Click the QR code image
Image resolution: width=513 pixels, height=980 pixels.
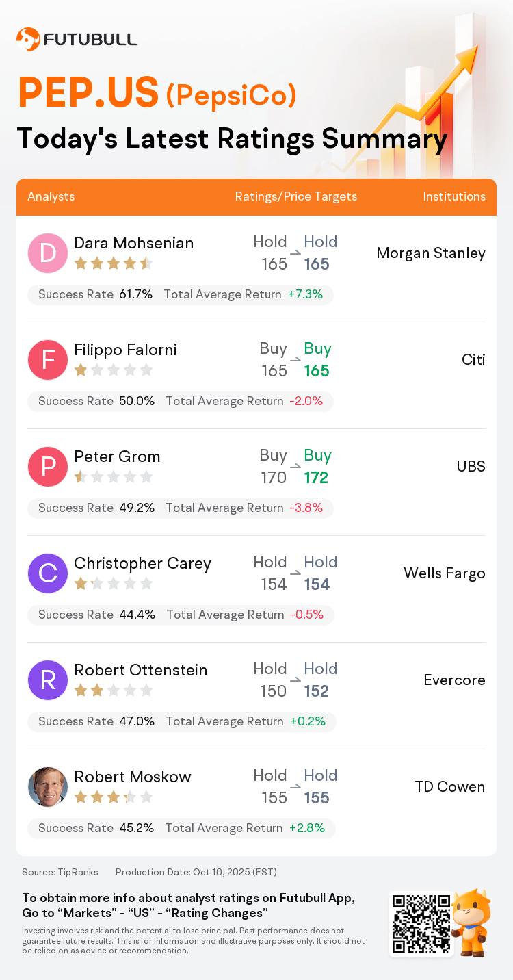(x=421, y=923)
